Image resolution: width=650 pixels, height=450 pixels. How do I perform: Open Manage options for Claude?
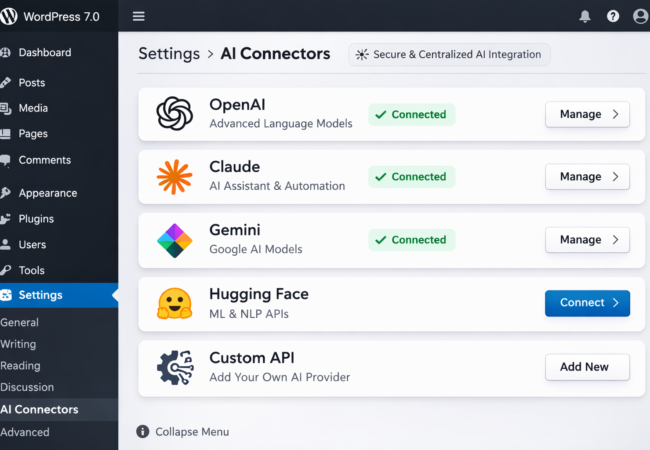587,177
